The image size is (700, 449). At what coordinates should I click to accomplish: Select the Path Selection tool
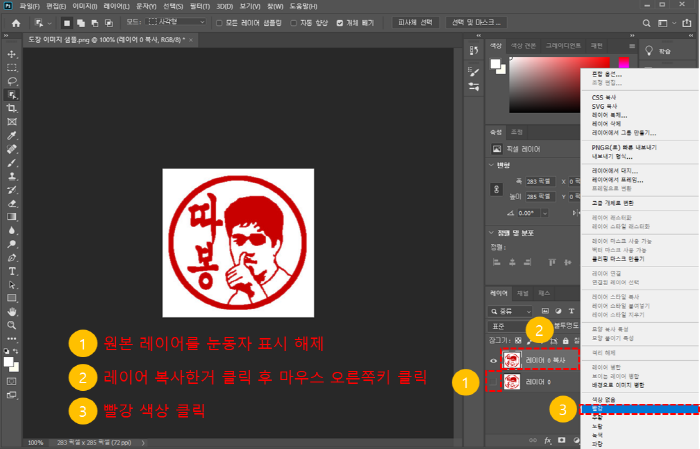(12, 285)
